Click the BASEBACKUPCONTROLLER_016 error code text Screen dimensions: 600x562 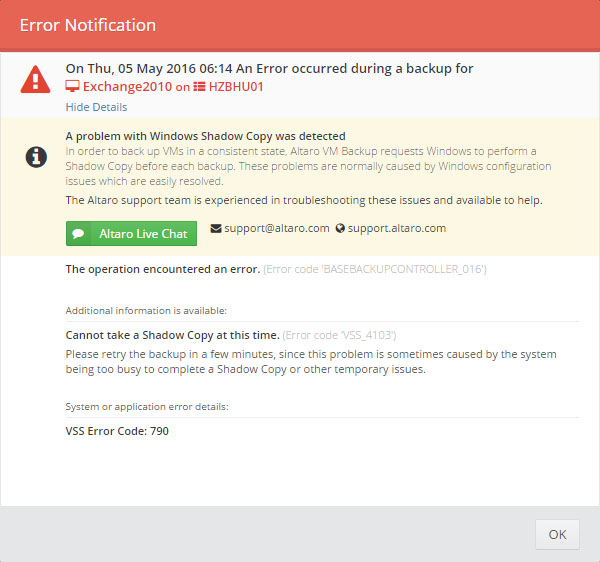[x=375, y=269]
